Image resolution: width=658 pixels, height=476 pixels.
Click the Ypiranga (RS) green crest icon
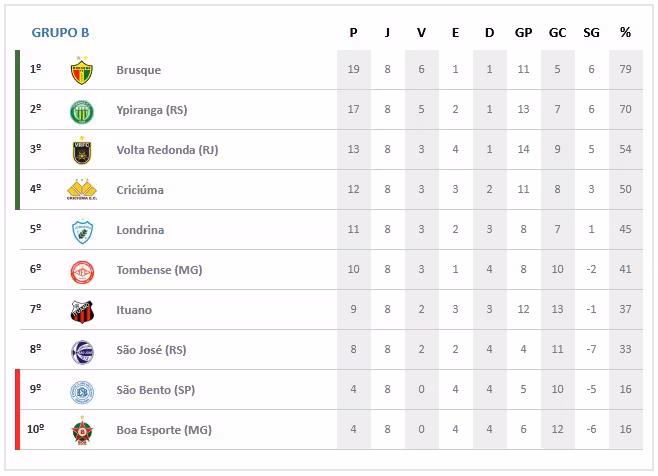[81, 111]
